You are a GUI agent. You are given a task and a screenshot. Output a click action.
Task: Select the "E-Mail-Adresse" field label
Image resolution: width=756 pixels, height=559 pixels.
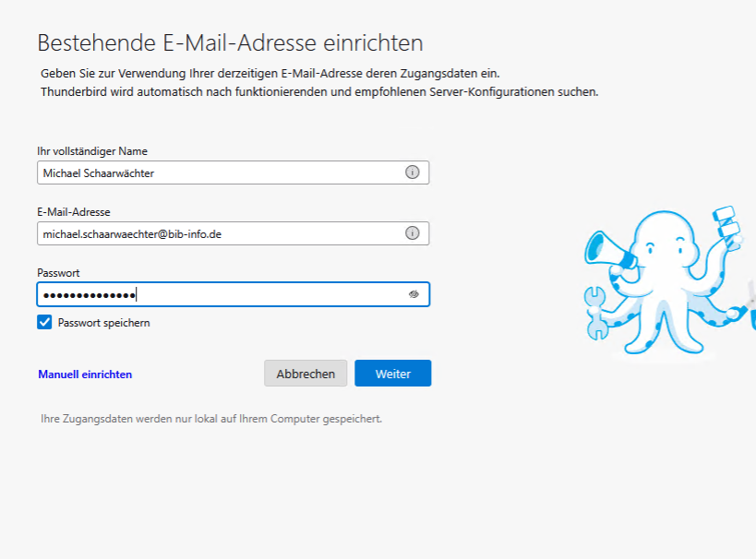pos(74,212)
